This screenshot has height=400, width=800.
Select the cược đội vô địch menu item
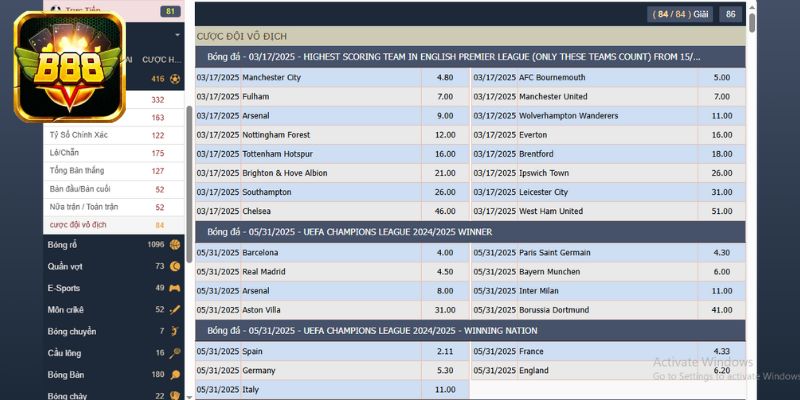[78, 225]
